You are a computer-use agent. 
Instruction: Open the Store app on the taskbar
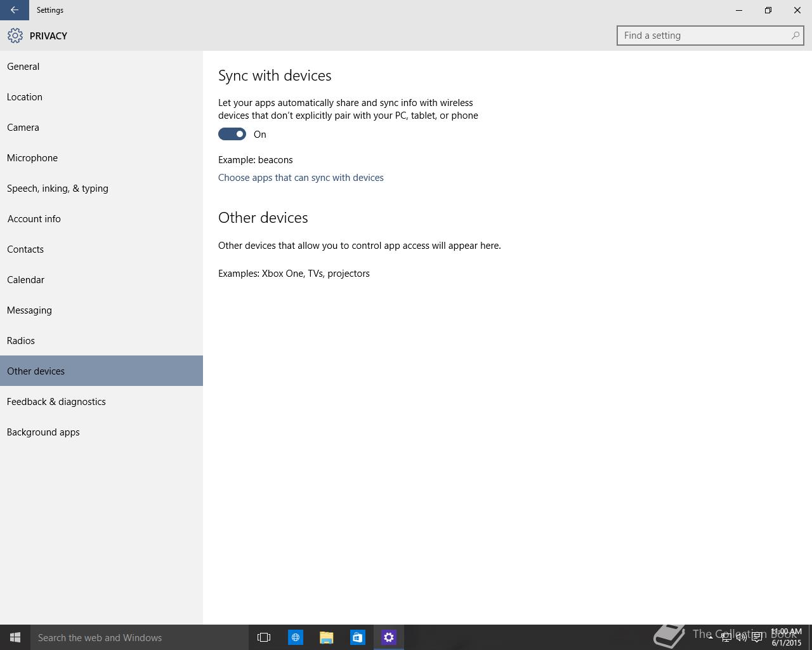coord(358,637)
